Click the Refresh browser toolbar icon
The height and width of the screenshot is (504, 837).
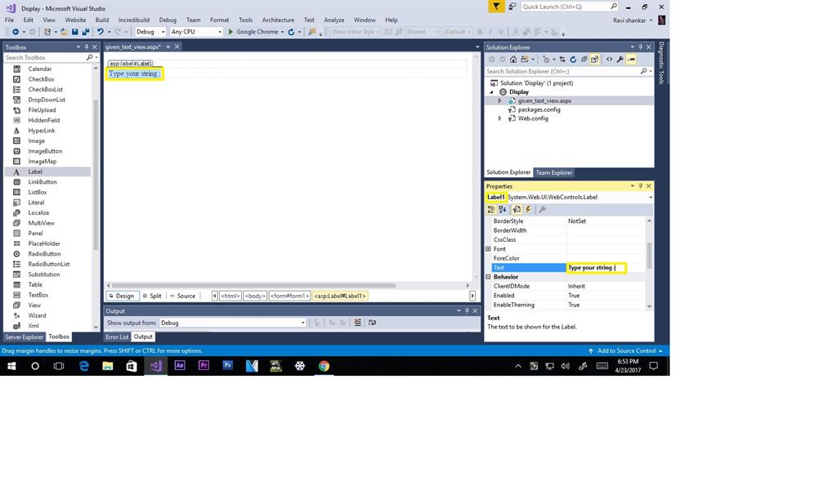[291, 32]
